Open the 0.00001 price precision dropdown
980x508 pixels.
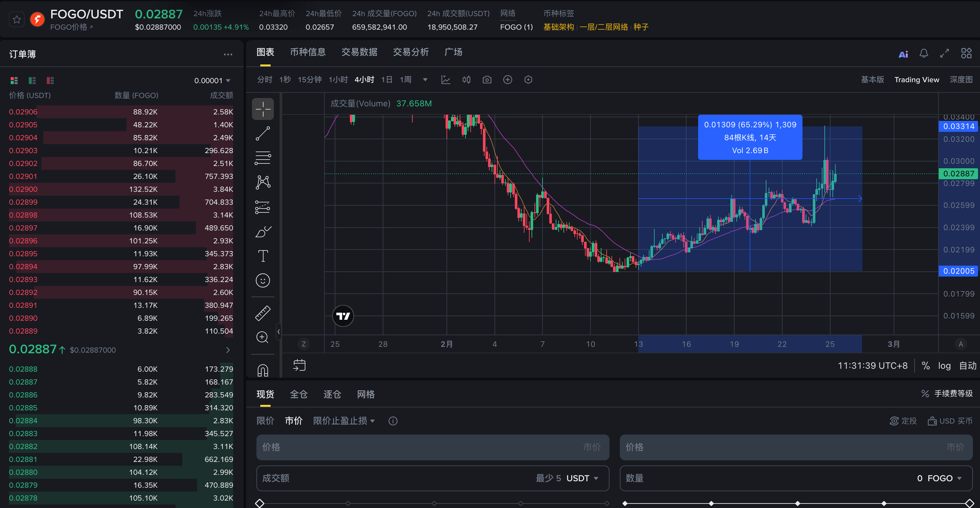click(x=212, y=81)
